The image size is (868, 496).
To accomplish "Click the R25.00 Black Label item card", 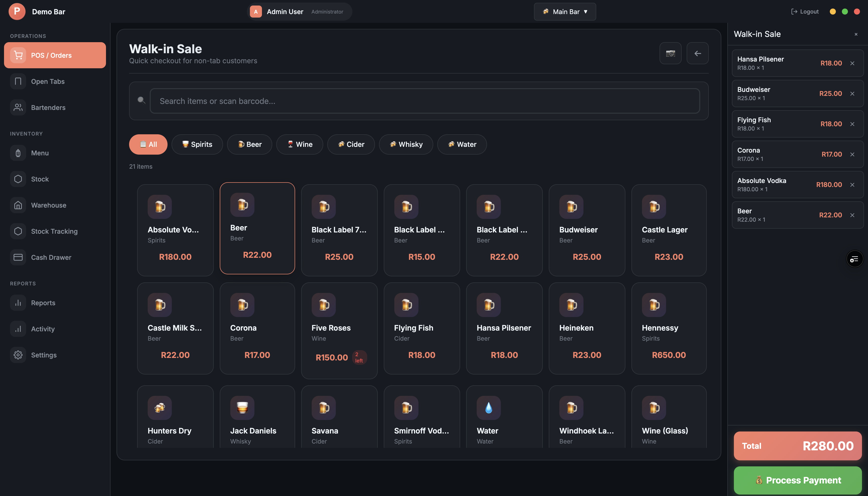I will coord(339,230).
